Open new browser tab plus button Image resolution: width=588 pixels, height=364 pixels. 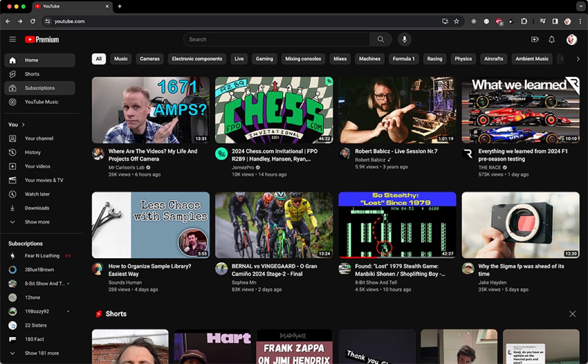(x=120, y=6)
